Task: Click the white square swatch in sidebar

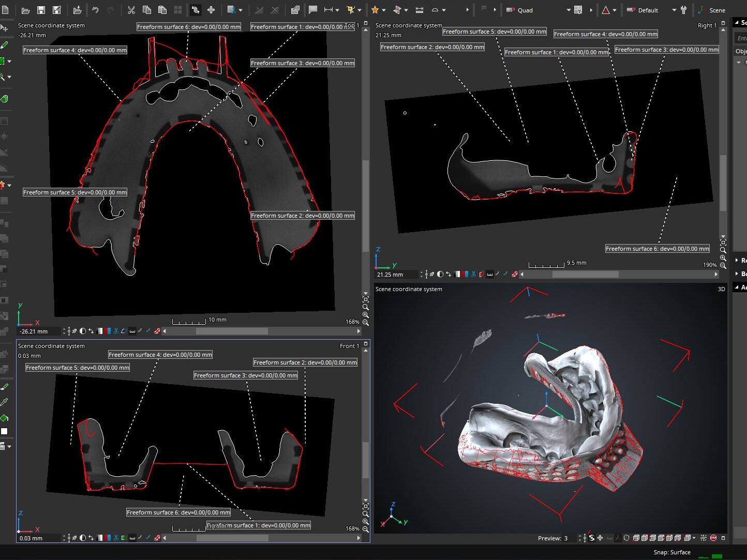Action: coord(4,431)
